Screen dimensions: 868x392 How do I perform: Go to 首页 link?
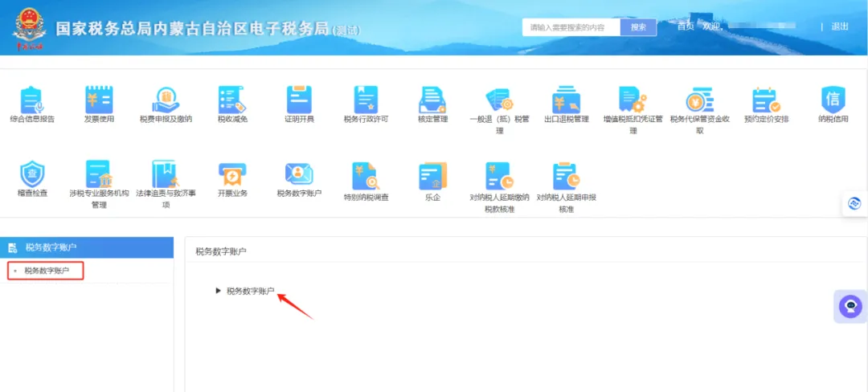[x=686, y=26]
